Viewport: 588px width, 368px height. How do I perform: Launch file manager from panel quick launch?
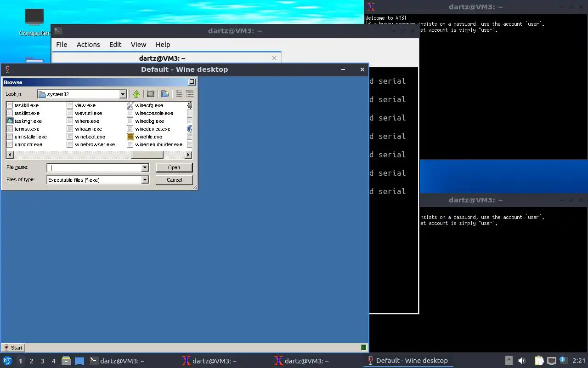pyautogui.click(x=66, y=361)
